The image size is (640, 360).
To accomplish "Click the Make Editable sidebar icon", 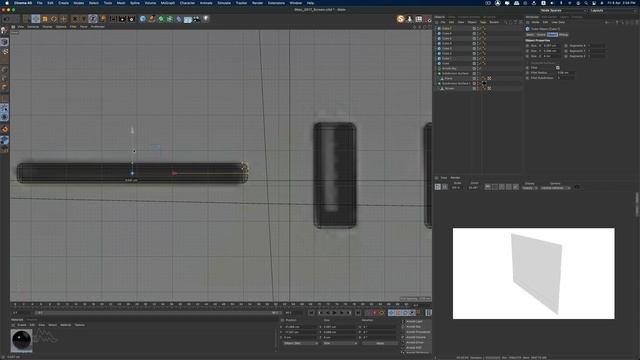I will pyautogui.click(x=4, y=31).
